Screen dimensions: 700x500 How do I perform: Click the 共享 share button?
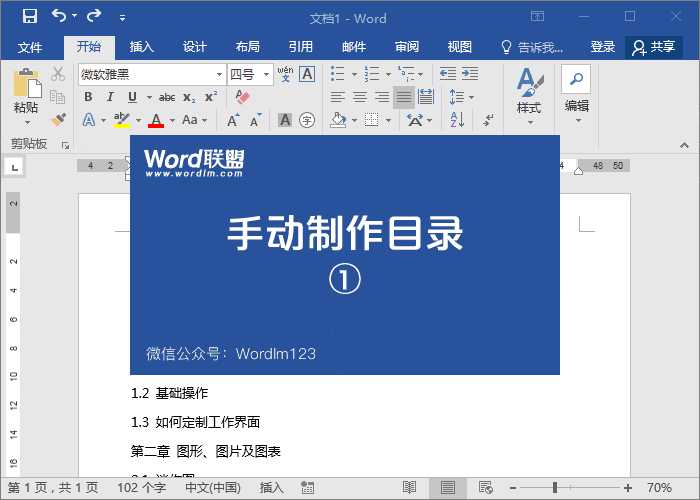pyautogui.click(x=654, y=47)
